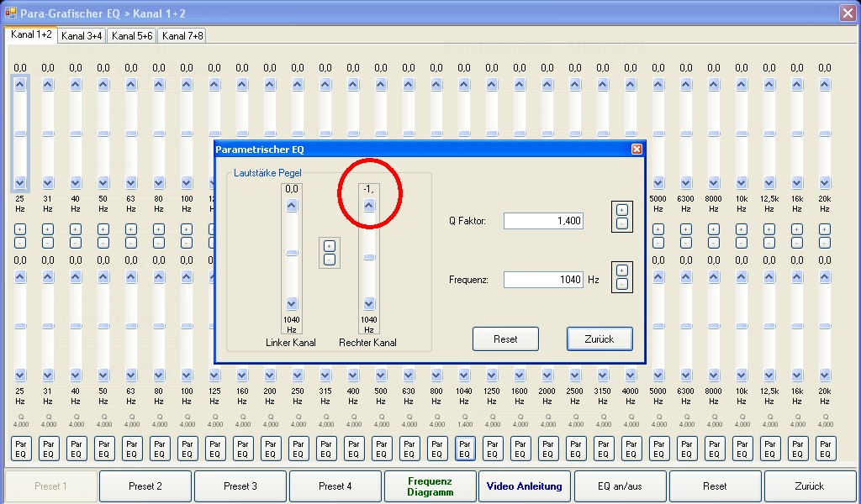Open Par EQ for 160 Hz band
Viewport: 861px width, 504px height.
243,449
